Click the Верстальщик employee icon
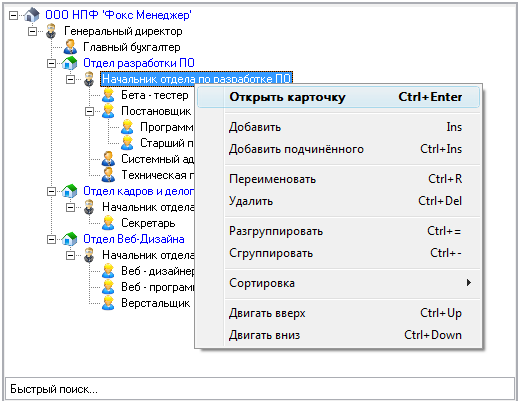518x401 pixels. tap(108, 303)
